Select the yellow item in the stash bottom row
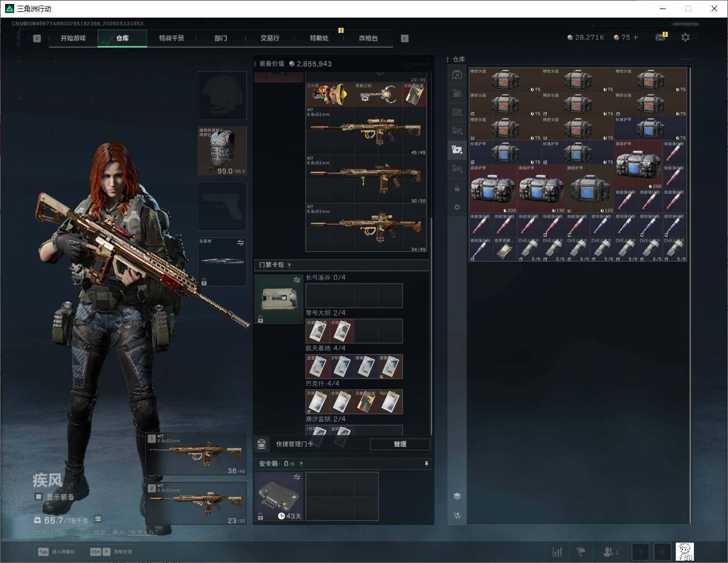This screenshot has width=728, height=563. pos(505,250)
